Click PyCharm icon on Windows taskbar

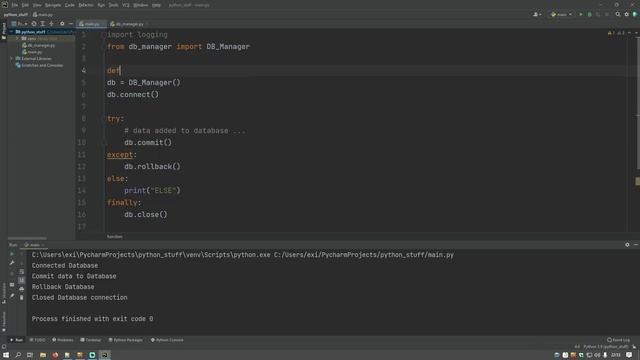tap(104, 355)
